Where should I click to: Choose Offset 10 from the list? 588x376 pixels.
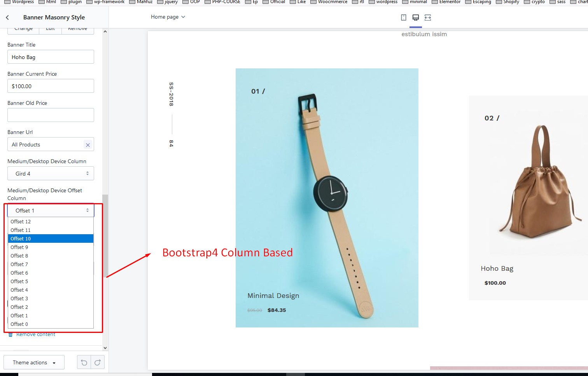pyautogui.click(x=51, y=238)
